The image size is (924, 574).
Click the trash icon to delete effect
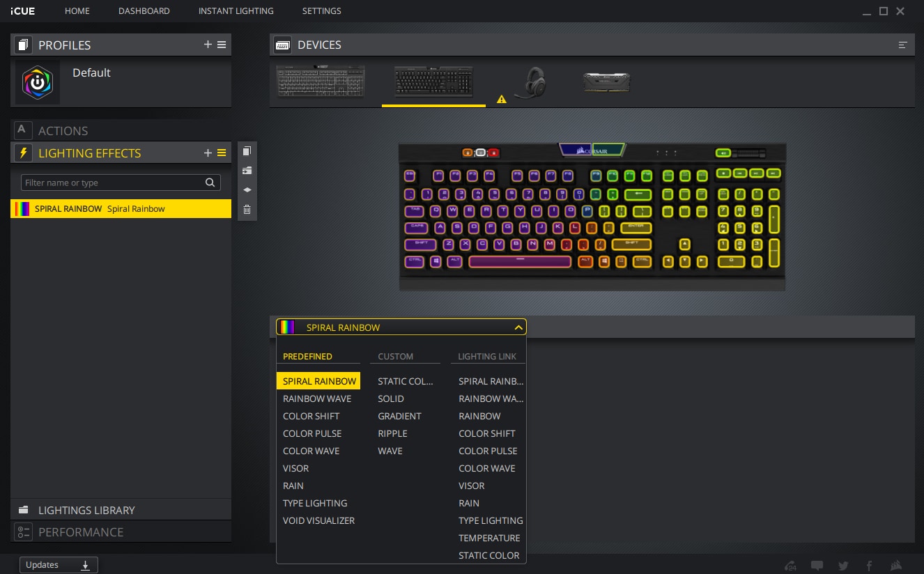click(x=247, y=209)
